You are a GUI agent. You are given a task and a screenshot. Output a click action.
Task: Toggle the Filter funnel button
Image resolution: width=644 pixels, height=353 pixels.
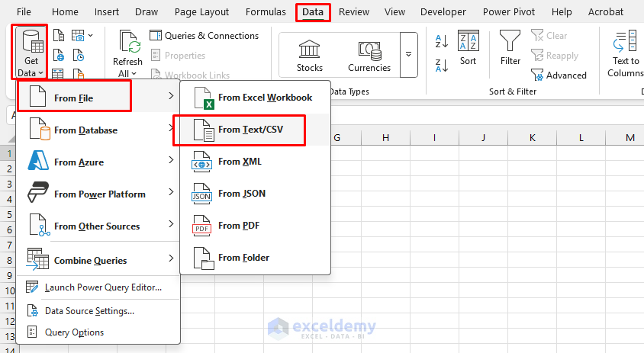pos(510,48)
